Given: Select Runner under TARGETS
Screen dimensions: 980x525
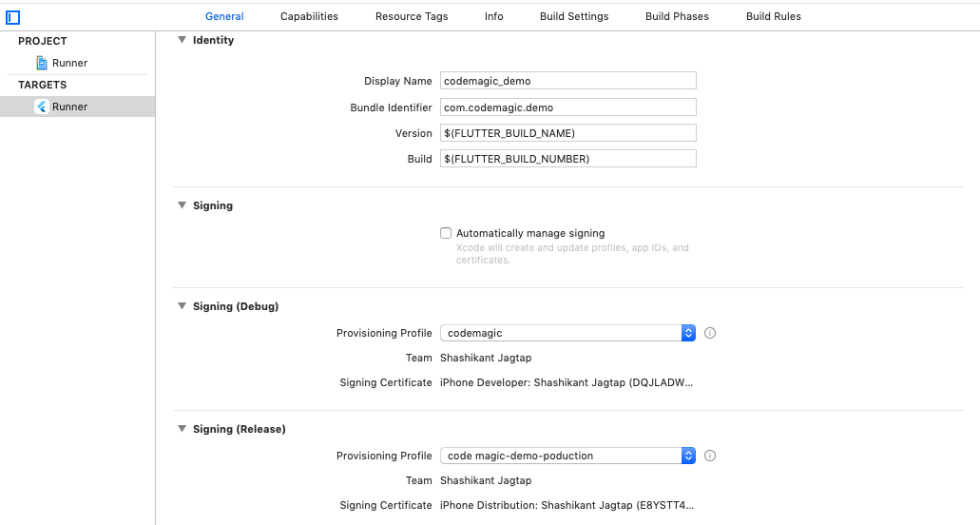Looking at the screenshot, I should (78, 107).
